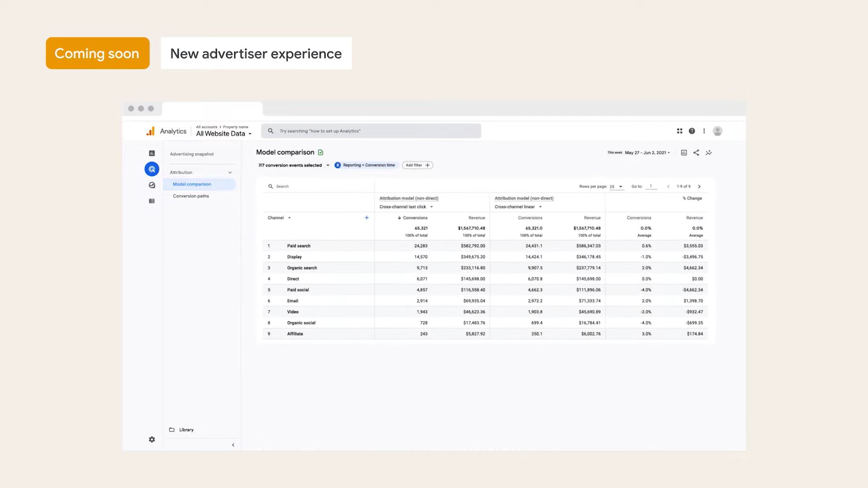Click the Coming soon badge
868x488 pixels.
(98, 53)
